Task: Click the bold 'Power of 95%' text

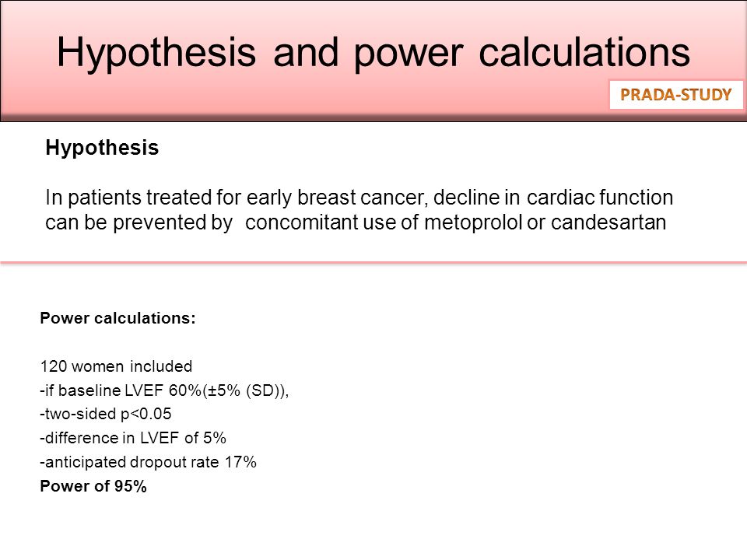Action: [93, 486]
